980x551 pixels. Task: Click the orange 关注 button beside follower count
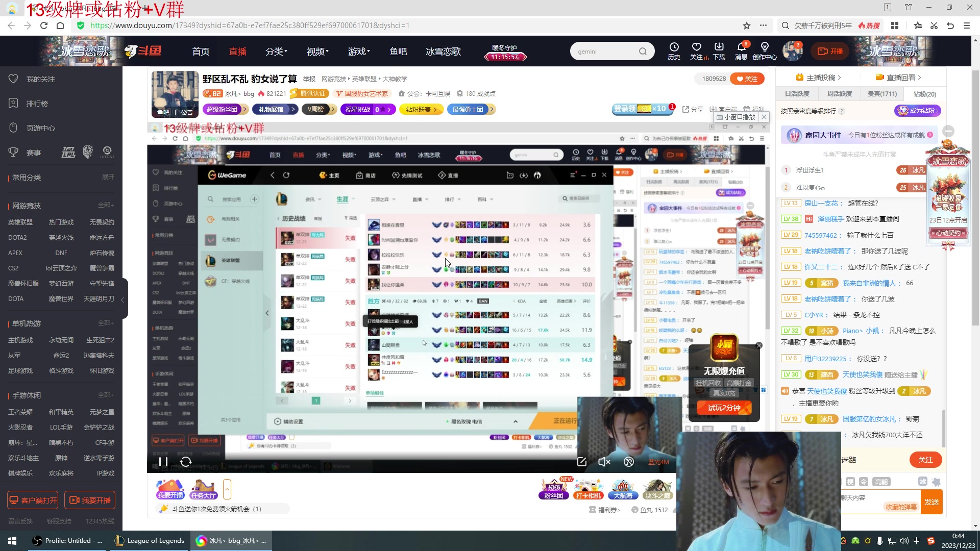747,79
